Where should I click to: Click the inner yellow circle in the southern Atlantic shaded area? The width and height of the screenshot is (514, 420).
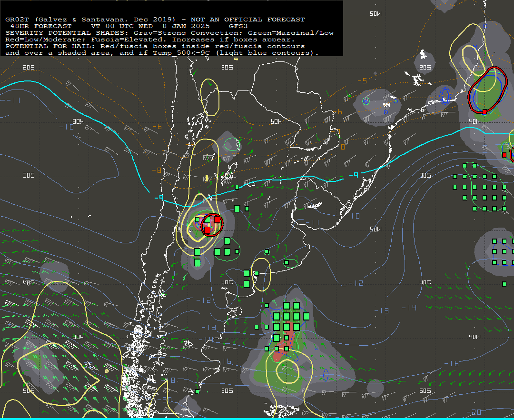tap(287, 371)
